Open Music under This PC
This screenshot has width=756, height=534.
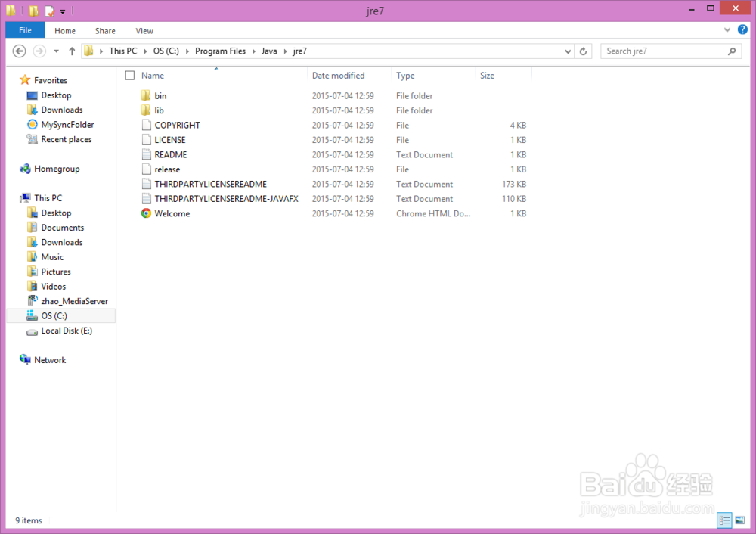(x=52, y=257)
